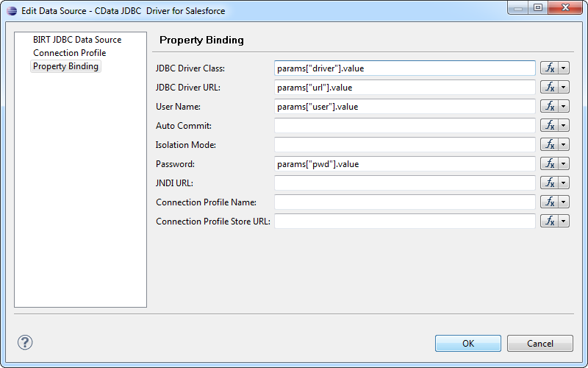Click the help question mark icon
The height and width of the screenshot is (368, 588).
point(26,342)
